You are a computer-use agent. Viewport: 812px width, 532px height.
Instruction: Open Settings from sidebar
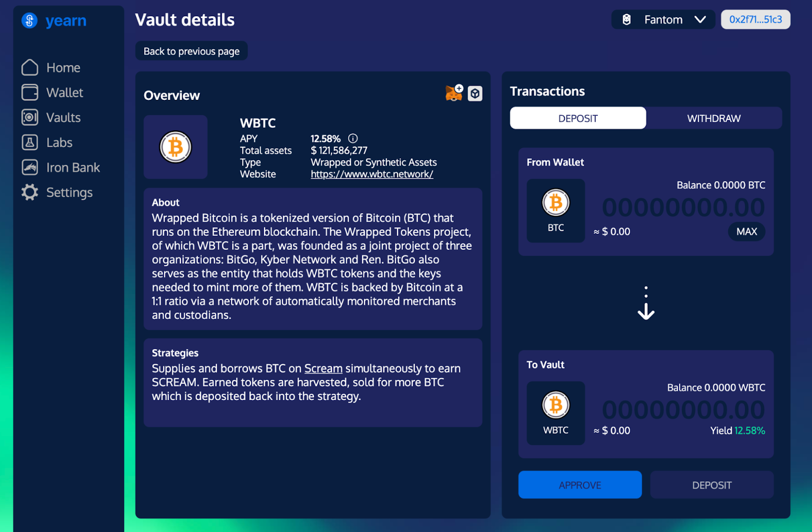70,192
